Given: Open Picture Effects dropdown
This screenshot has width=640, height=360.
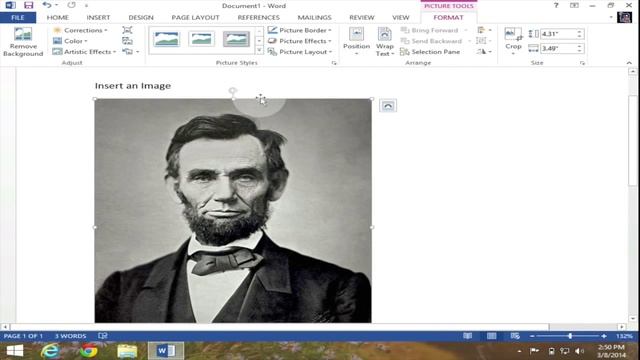Looking at the screenshot, I should click(x=300, y=41).
